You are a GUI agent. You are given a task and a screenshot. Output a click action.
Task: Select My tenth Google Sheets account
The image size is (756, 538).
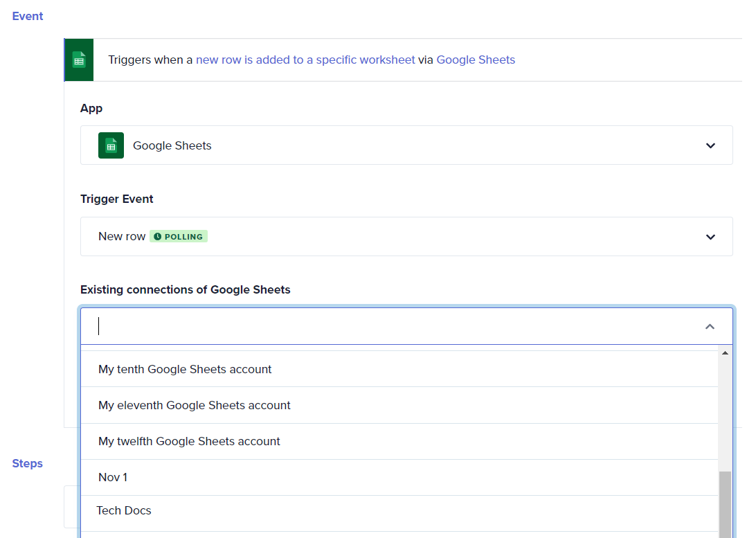click(x=399, y=369)
